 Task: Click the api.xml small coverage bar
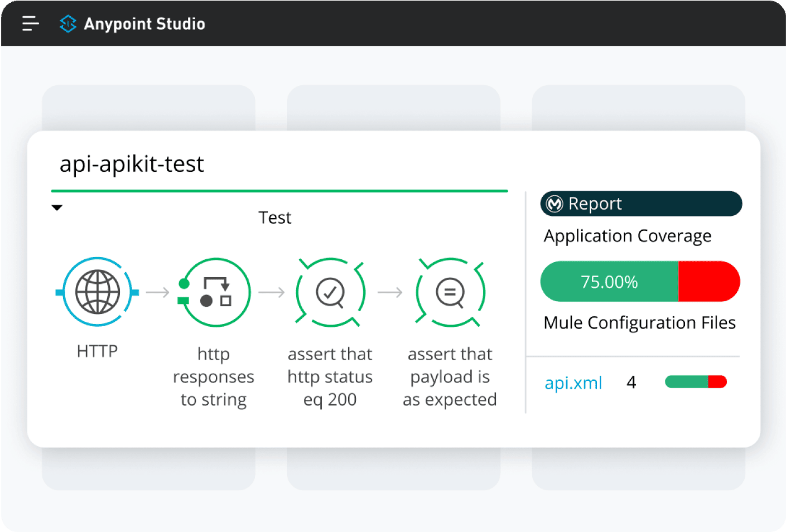tap(696, 382)
